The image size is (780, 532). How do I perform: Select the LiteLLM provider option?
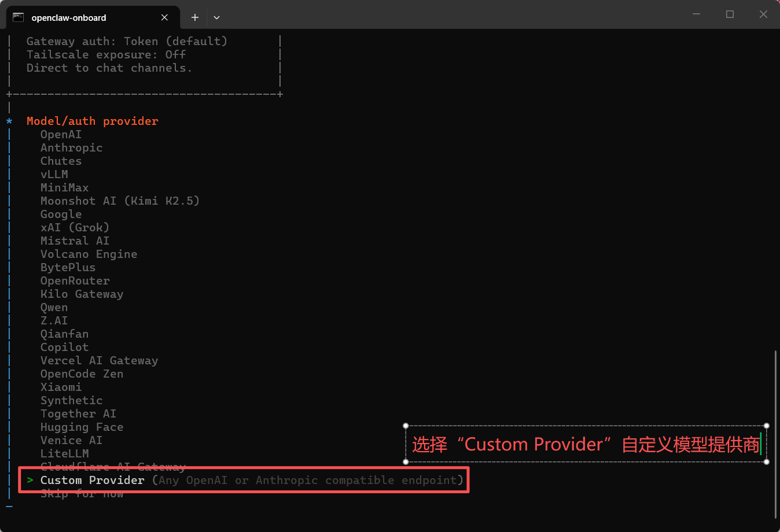click(64, 454)
